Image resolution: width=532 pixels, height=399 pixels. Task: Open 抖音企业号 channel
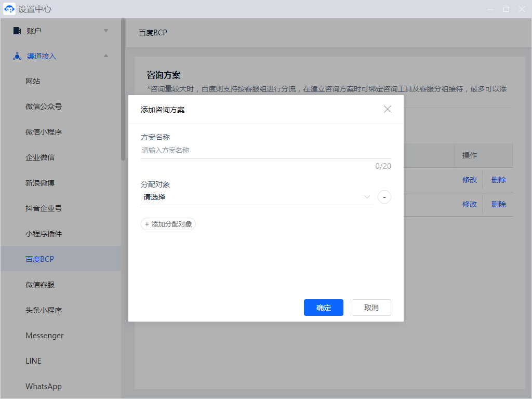44,208
